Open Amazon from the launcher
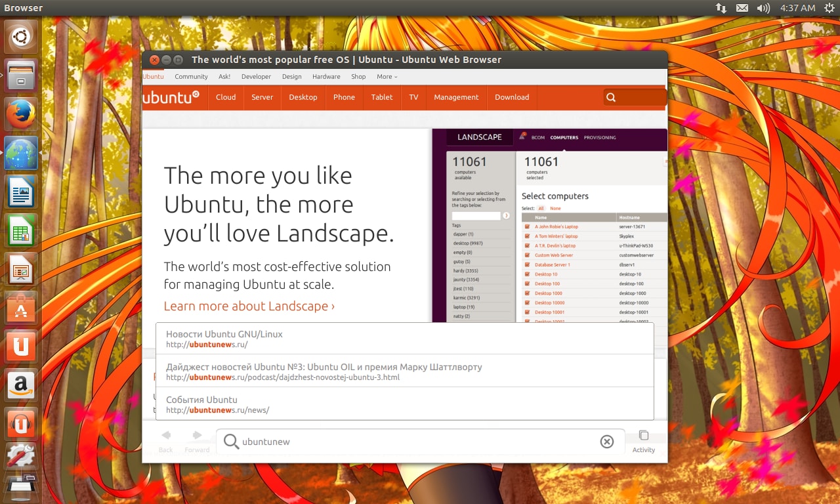The width and height of the screenshot is (840, 504). tap(21, 385)
